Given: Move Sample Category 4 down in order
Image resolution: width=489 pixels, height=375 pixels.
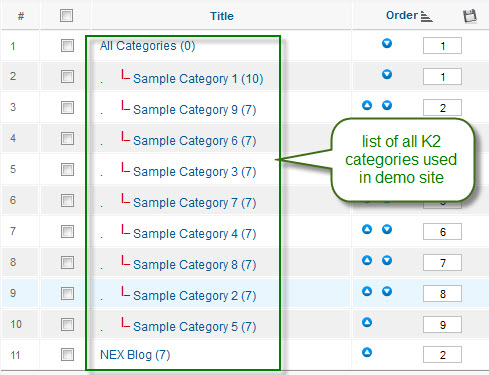Looking at the screenshot, I should coord(387,229).
